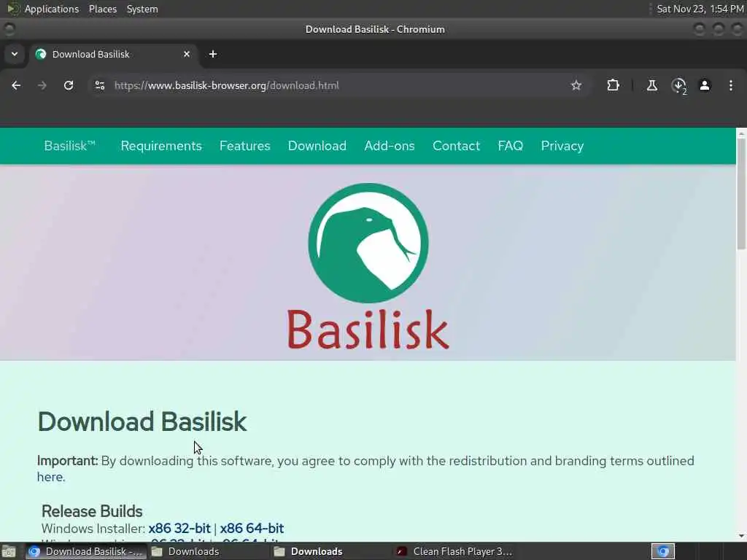Open the Features nav item
Viewport: 747px width, 560px height.
tap(245, 146)
